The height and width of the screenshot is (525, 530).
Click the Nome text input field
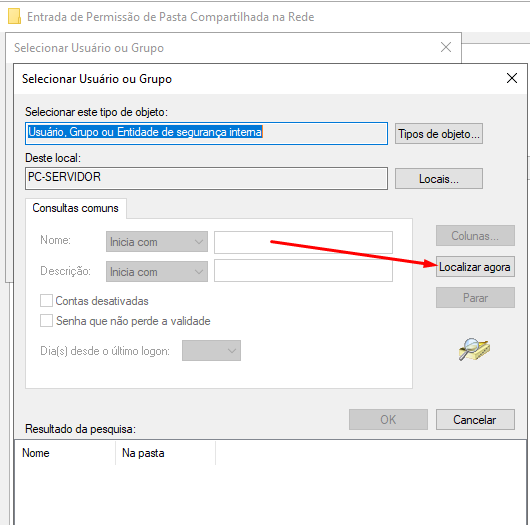(303, 242)
